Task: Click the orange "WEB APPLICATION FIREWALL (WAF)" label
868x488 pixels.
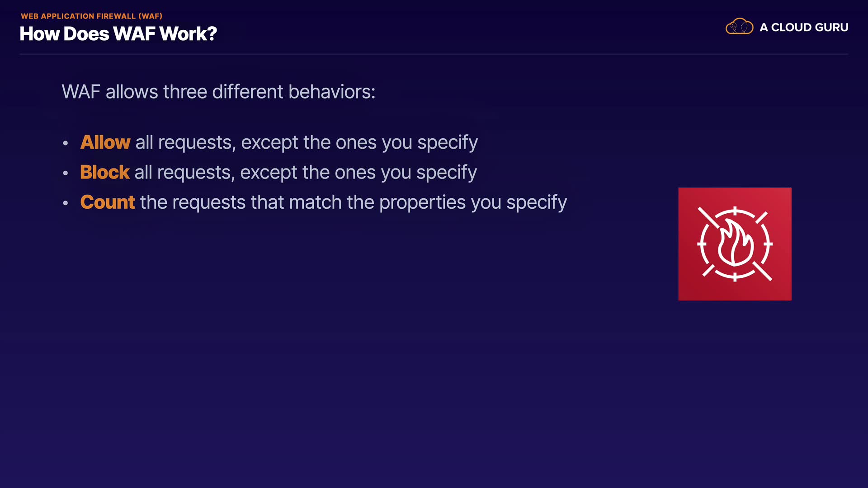Action: (x=91, y=16)
